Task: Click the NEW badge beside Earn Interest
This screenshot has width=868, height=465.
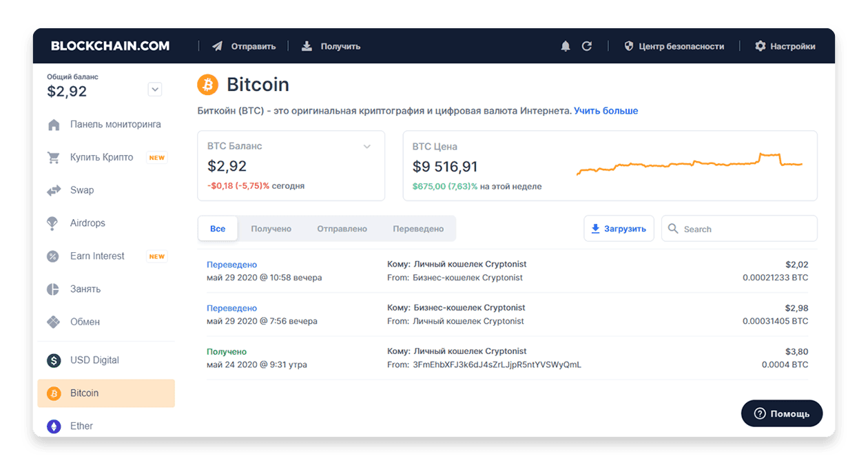Action: click(157, 256)
